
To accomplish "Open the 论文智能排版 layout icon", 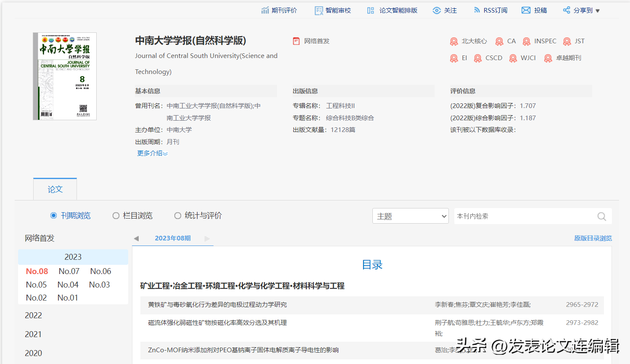I will (370, 11).
